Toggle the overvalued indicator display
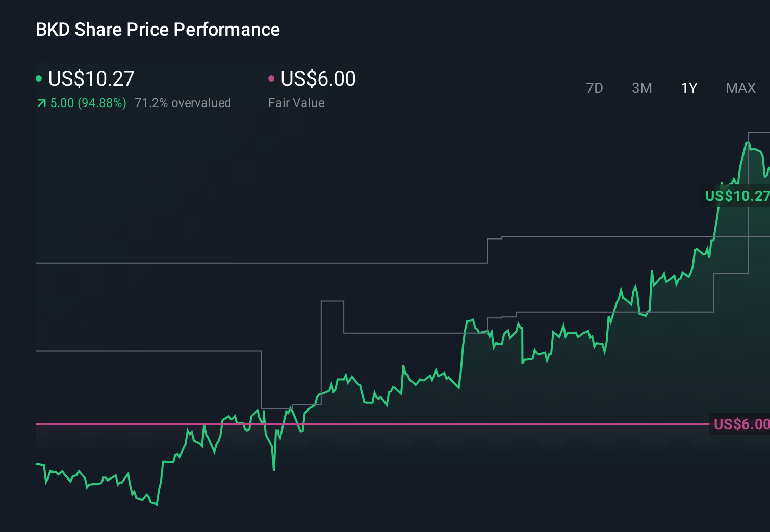The image size is (770, 532). coord(183,102)
